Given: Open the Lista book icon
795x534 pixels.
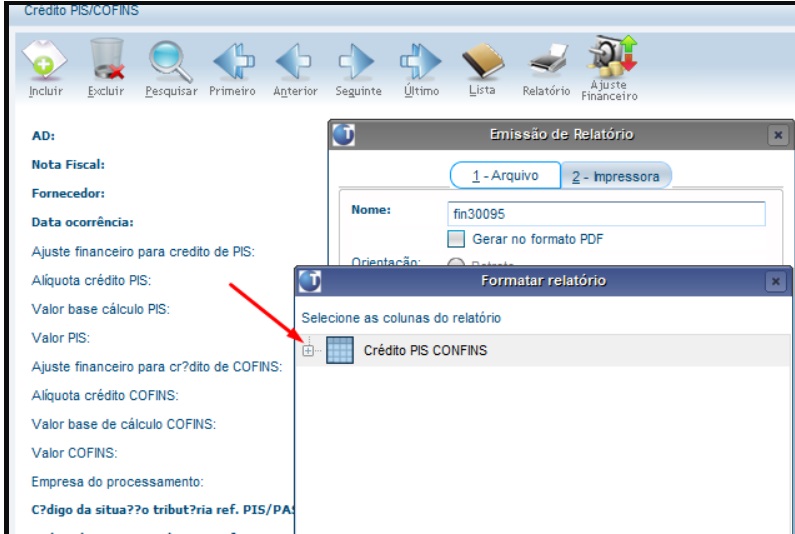Looking at the screenshot, I should coord(483,61).
